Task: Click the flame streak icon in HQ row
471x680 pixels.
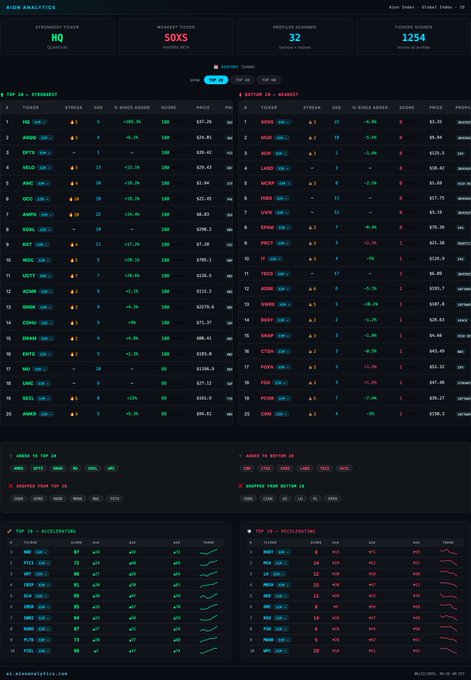Action: (x=72, y=122)
